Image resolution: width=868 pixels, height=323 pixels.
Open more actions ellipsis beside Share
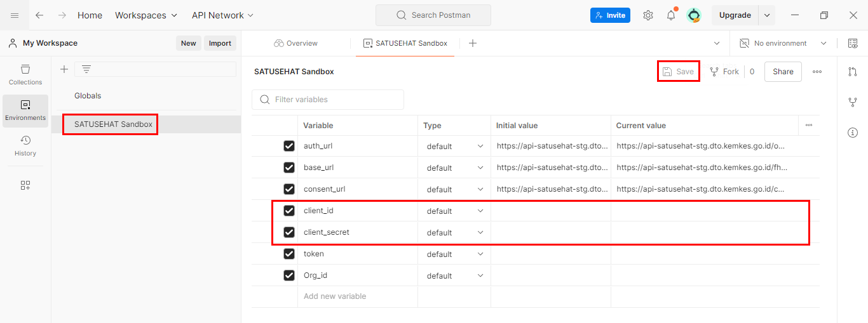tap(817, 72)
